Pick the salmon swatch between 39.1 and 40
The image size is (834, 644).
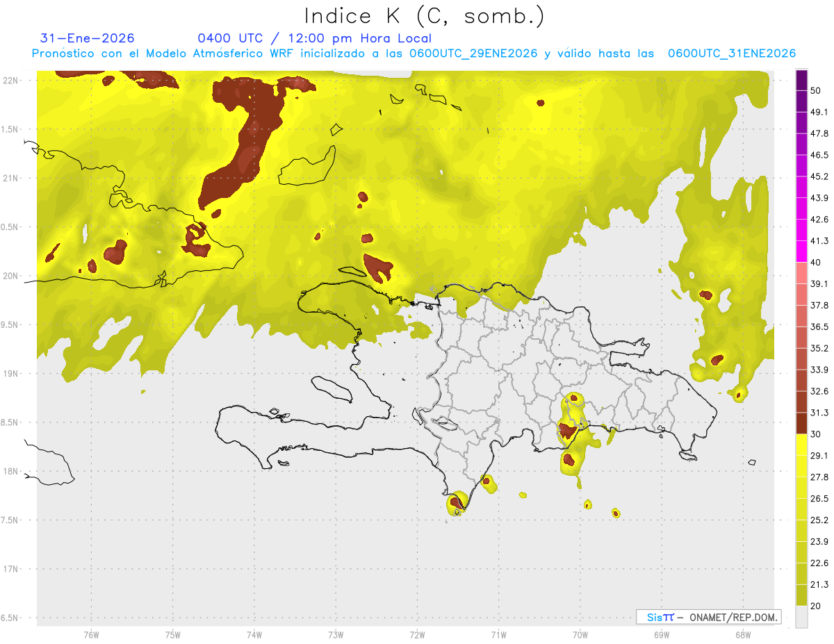coord(801,273)
